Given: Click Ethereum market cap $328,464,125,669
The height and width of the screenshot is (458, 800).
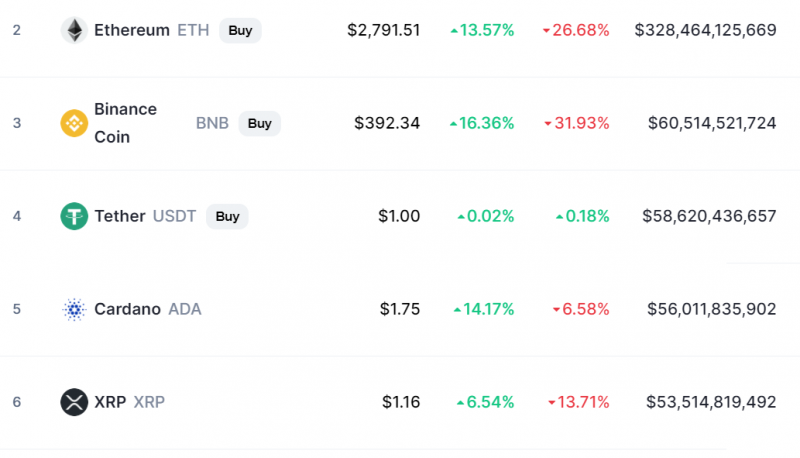Looking at the screenshot, I should pos(706,30).
